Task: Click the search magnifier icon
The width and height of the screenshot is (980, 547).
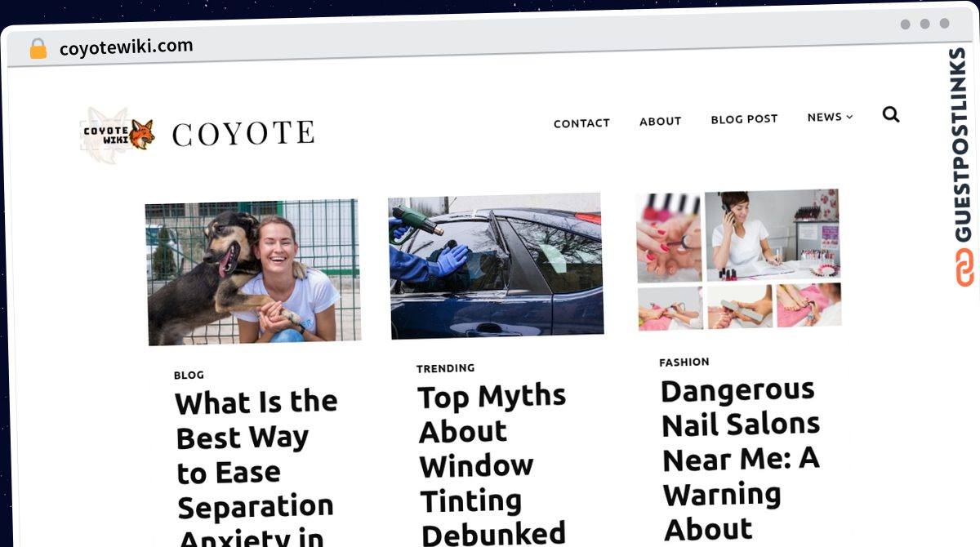Action: click(x=891, y=115)
